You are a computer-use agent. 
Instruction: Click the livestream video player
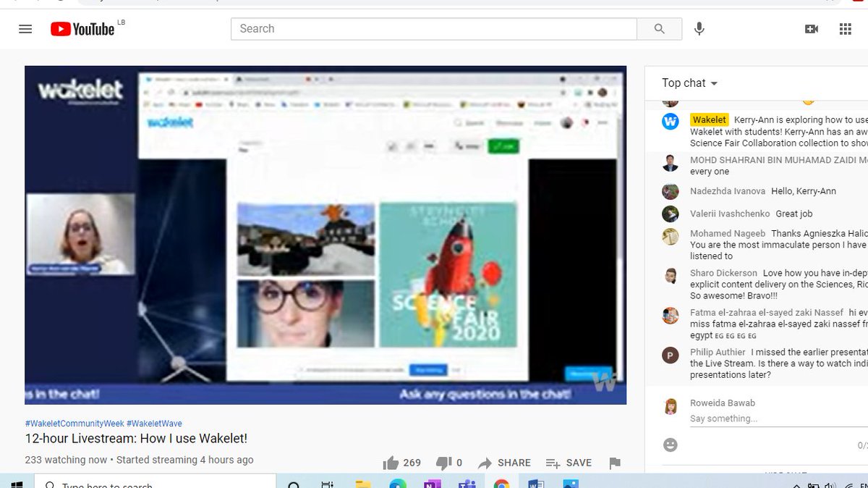point(325,235)
